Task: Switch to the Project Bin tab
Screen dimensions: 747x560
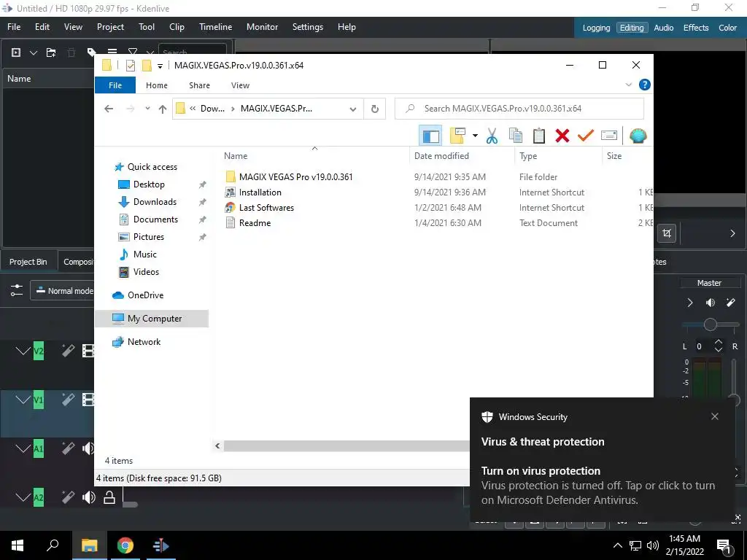Action: tap(28, 262)
